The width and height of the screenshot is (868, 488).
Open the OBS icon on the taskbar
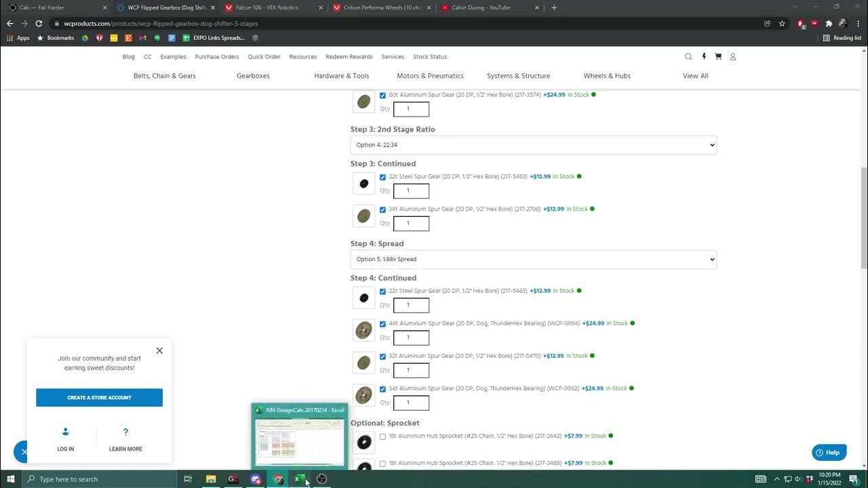[322, 479]
